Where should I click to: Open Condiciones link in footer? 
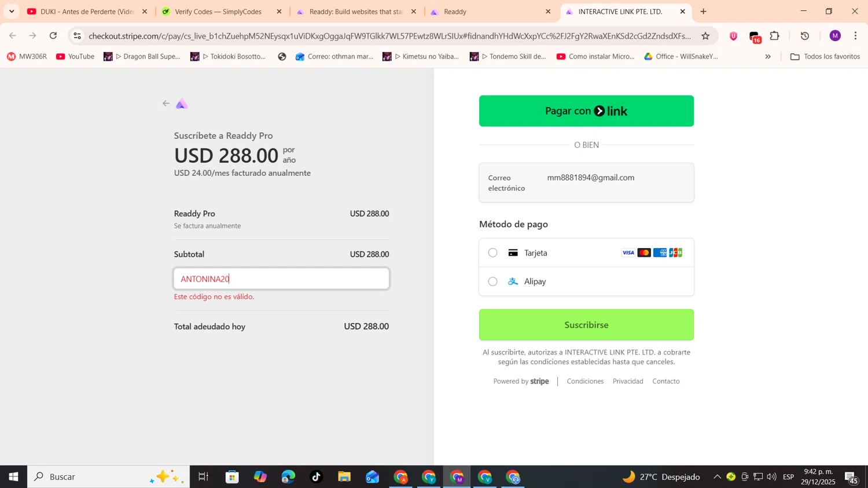click(585, 381)
